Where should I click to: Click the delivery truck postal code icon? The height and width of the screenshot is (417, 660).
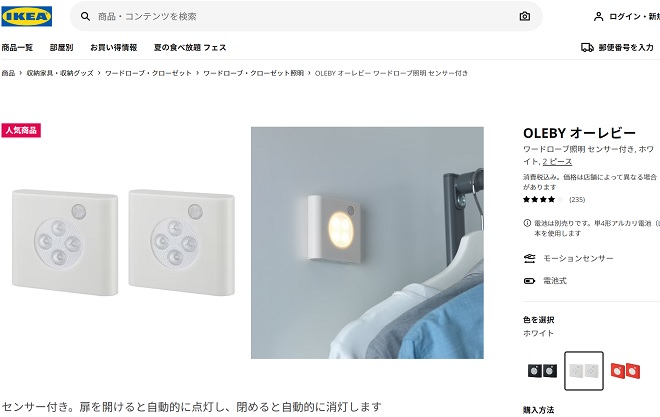pyautogui.click(x=587, y=47)
